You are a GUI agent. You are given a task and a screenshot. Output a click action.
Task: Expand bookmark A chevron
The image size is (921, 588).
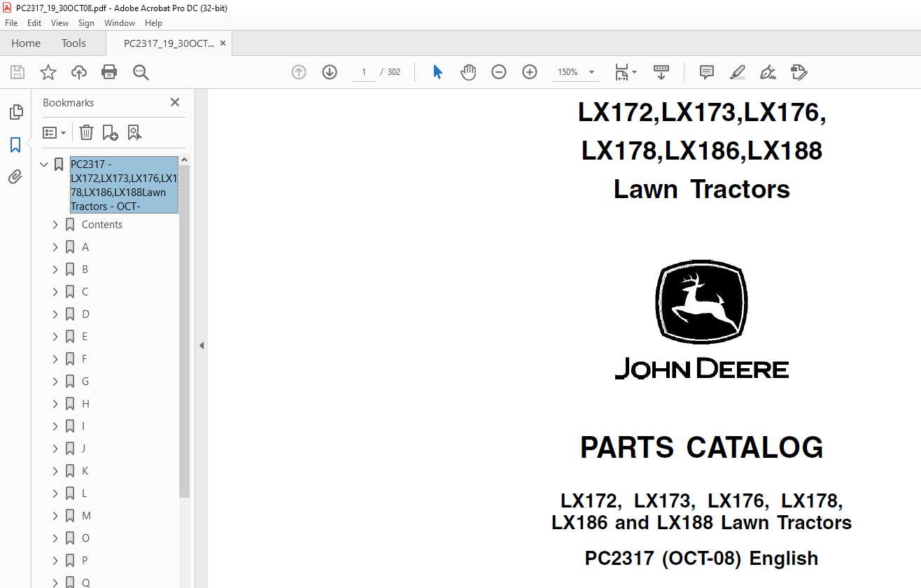click(x=55, y=247)
